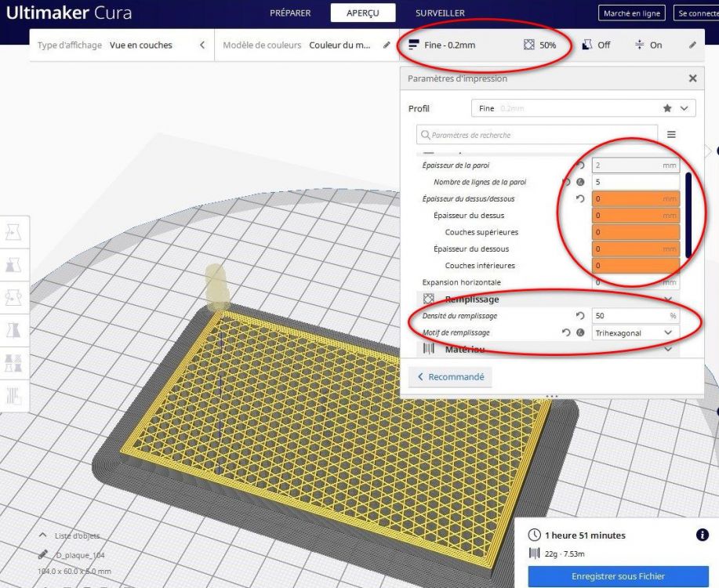Open the Support Blocker tool
The image size is (719, 588).
click(13, 395)
